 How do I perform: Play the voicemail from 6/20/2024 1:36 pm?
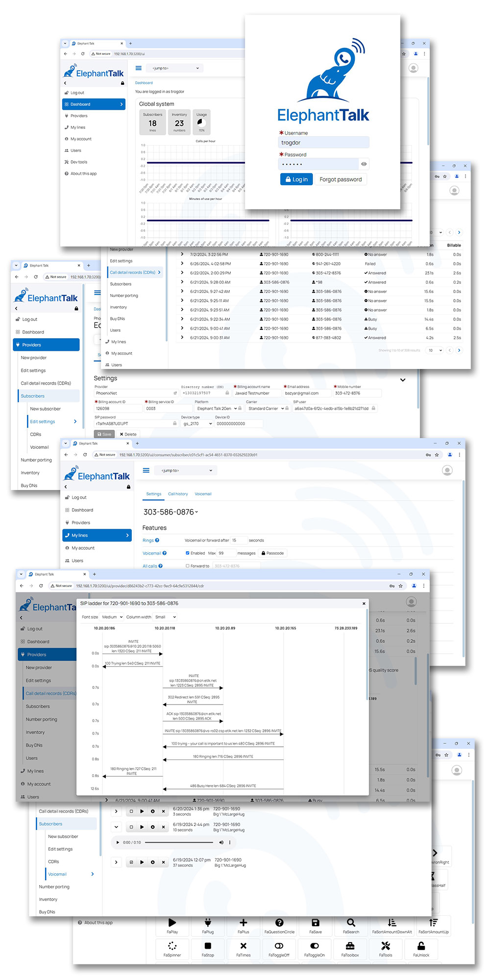pyautogui.click(x=142, y=811)
